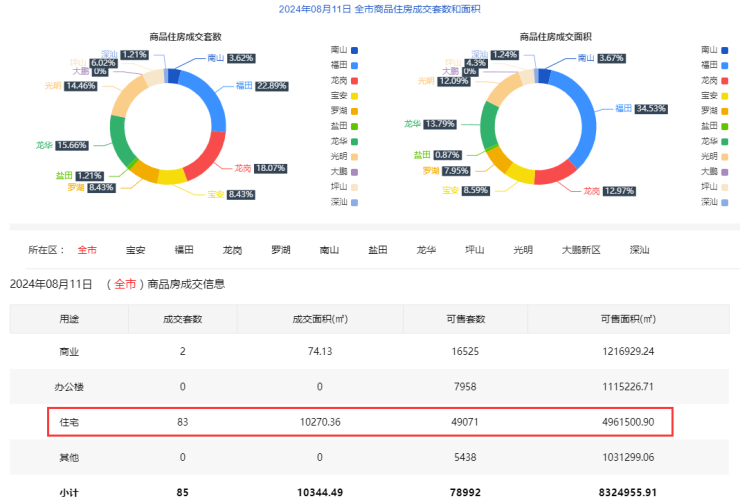The height and width of the screenshot is (501, 740).
Task: Switch to the 宝安 district tab
Action: coord(136,250)
